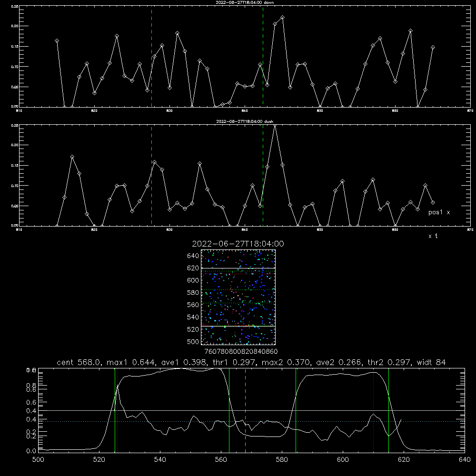Click the upper white solid line in the image
The height and width of the screenshot is (476, 476).
[x=238, y=268]
